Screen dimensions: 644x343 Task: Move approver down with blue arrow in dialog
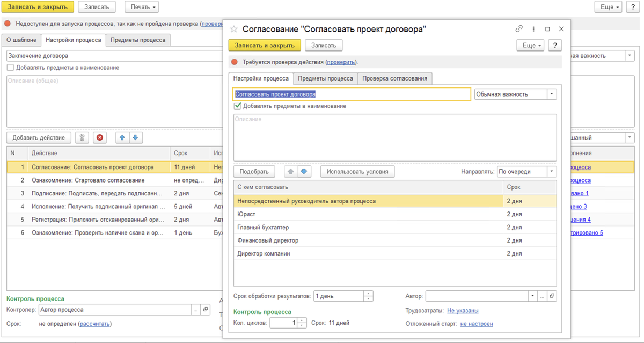coord(304,172)
